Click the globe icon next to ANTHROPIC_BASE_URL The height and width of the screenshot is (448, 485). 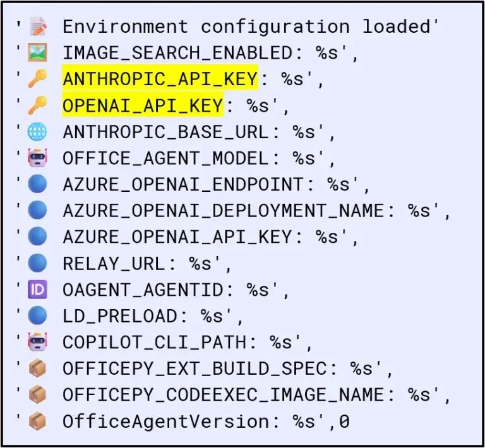[37, 132]
